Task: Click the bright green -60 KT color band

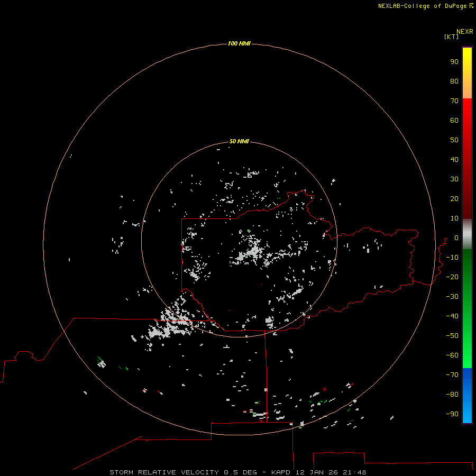Action: click(467, 355)
